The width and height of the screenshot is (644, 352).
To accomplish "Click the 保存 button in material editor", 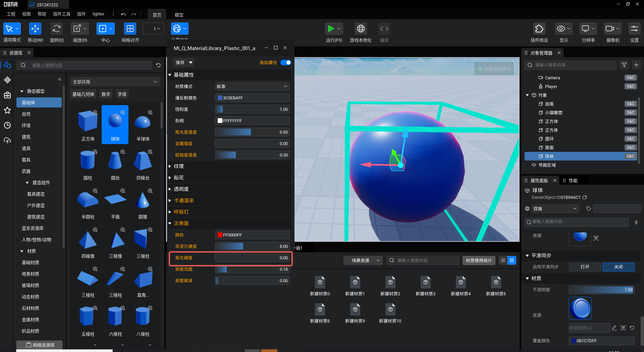I will (180, 62).
